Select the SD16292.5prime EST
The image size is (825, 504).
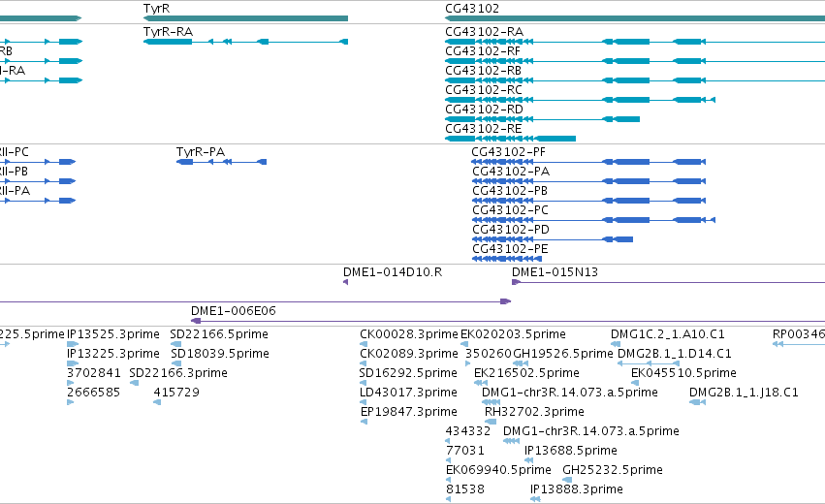[x=408, y=373]
